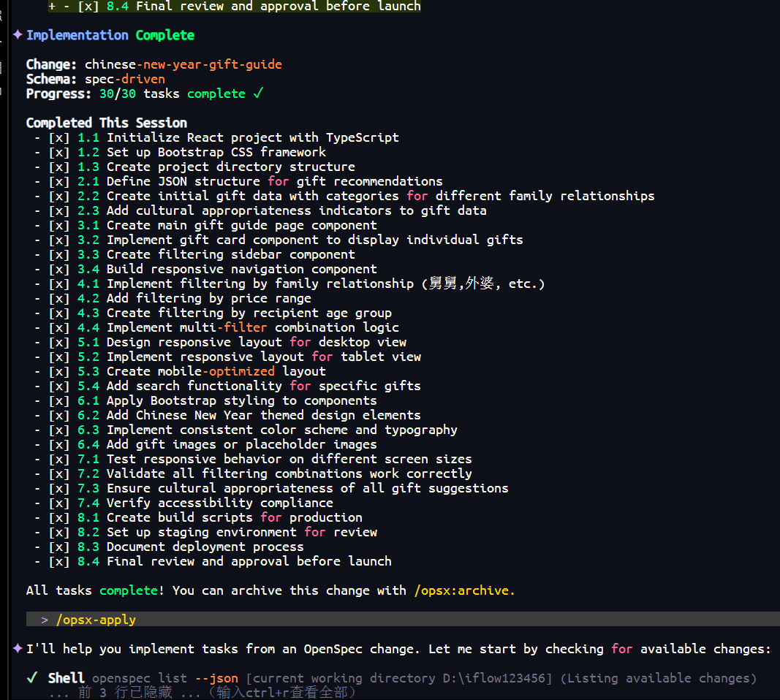Click the highlighted diff line at top
The height and width of the screenshot is (700, 780).
(x=235, y=7)
